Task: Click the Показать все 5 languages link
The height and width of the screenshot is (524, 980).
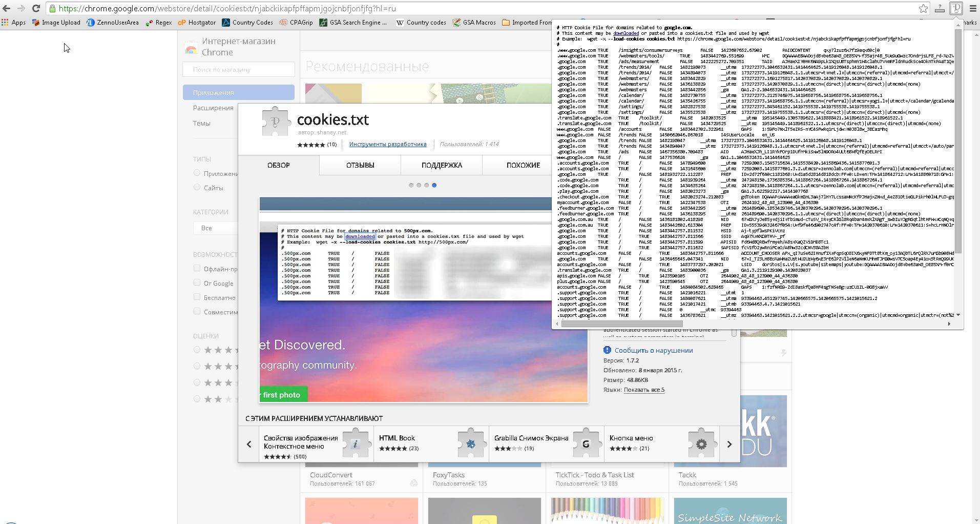Action: (x=644, y=390)
